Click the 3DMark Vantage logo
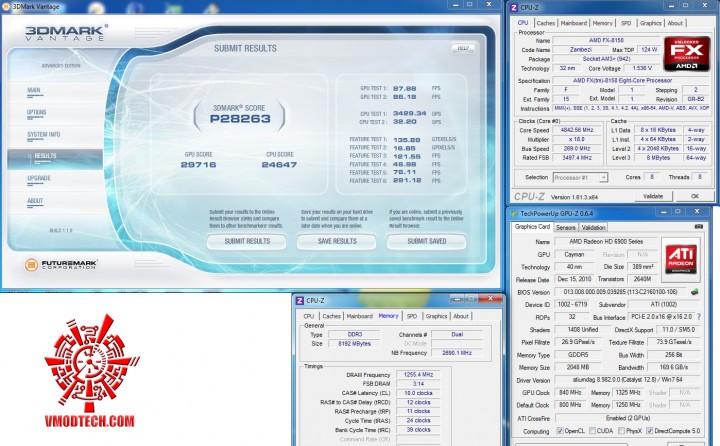 pyautogui.click(x=66, y=33)
